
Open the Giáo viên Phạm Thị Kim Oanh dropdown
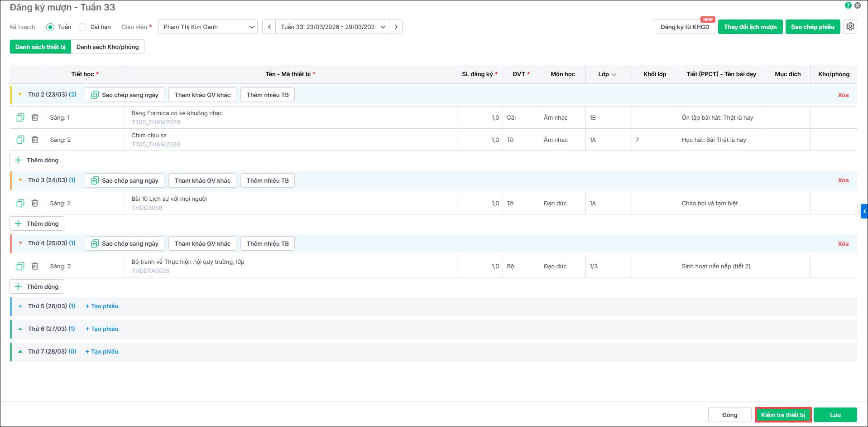[208, 27]
